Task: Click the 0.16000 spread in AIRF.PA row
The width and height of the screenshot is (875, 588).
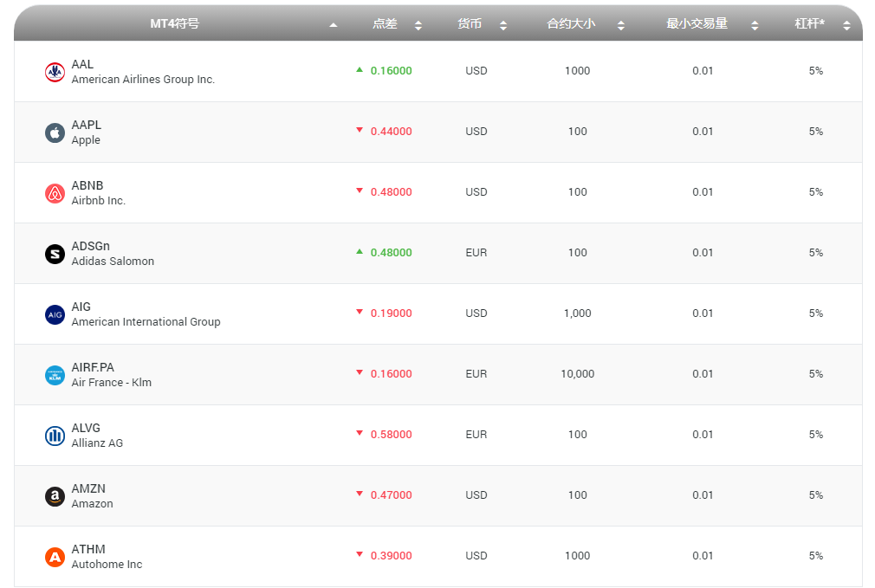Action: (x=392, y=374)
